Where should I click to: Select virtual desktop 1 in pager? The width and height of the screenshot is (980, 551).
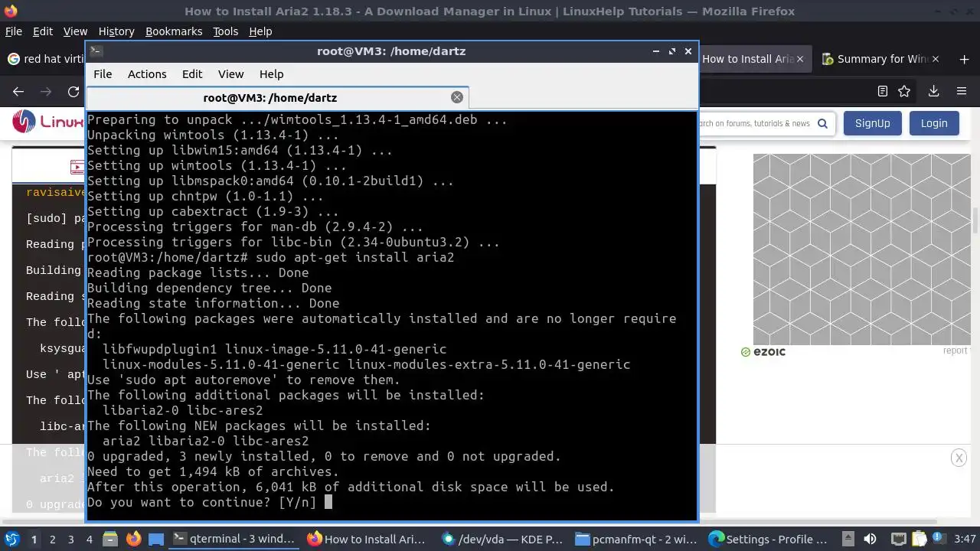[34, 540]
